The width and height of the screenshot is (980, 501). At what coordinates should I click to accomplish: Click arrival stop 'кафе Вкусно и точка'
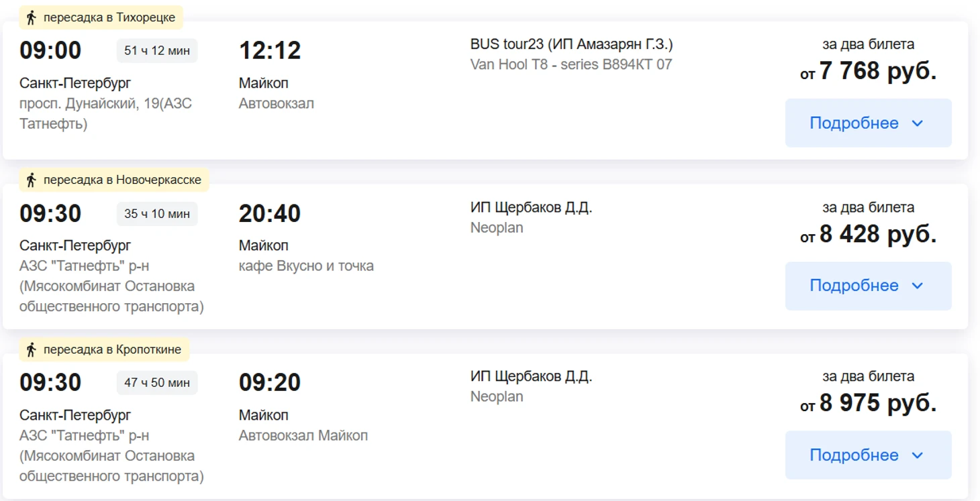pos(306,266)
